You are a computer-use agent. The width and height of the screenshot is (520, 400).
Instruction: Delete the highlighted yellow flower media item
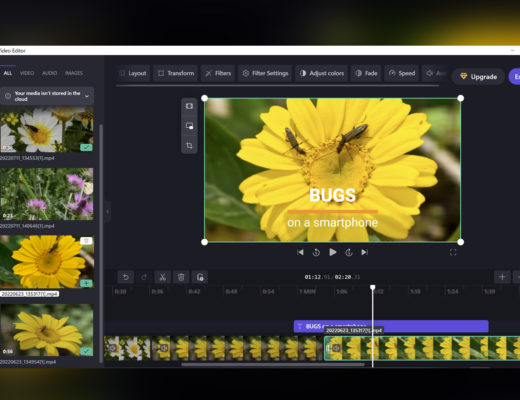tap(86, 241)
